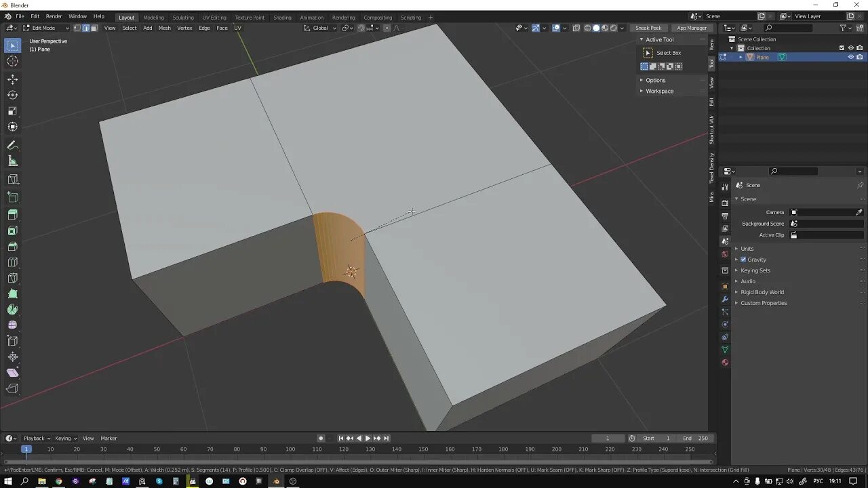Activate the Rotate tool
868x488 pixels.
(x=12, y=95)
